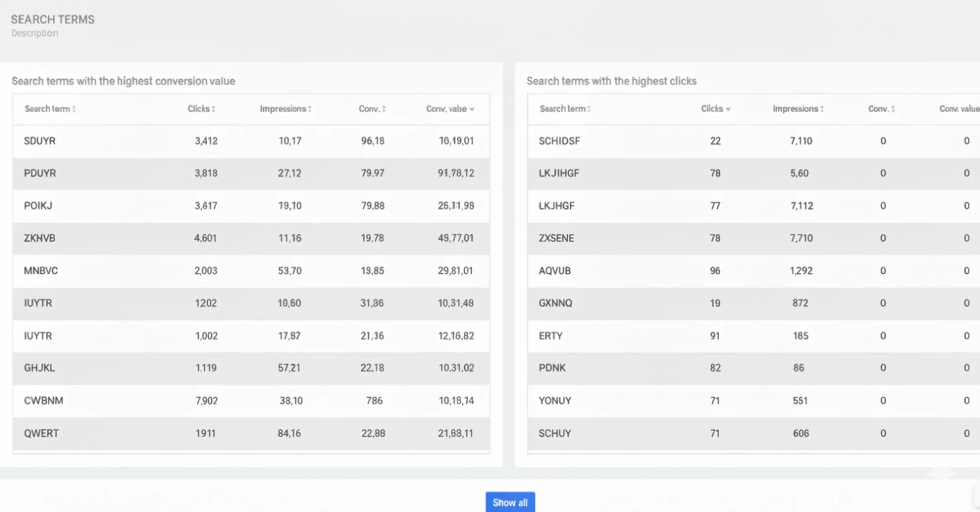Click the Show all button

point(510,502)
